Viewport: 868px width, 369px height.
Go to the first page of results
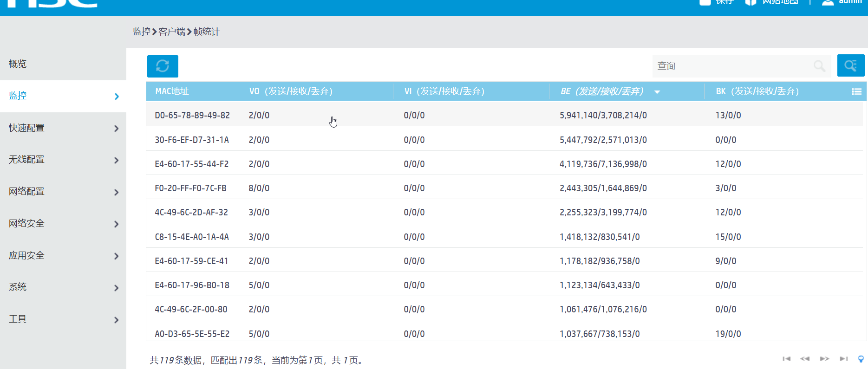(x=786, y=359)
